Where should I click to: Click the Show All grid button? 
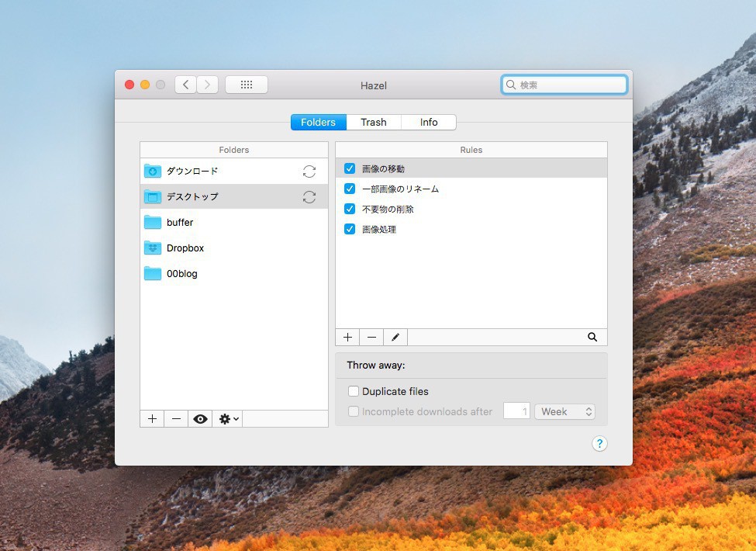point(247,85)
